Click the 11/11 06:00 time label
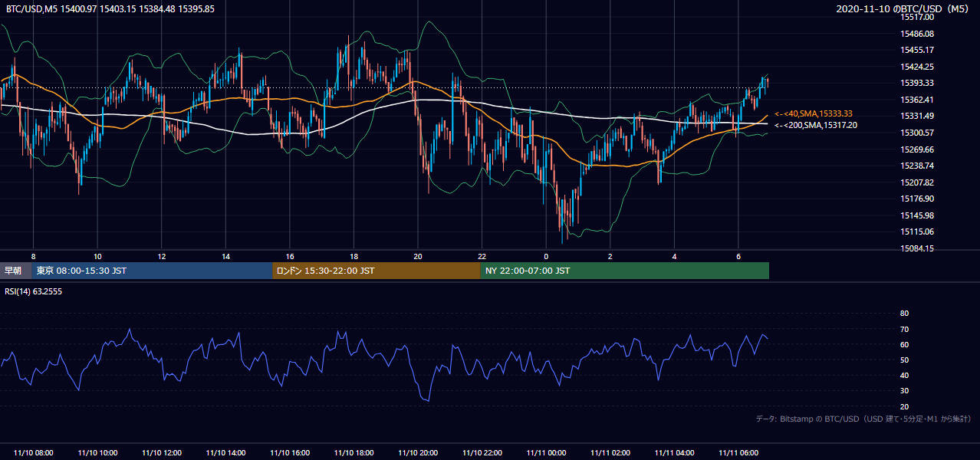The width and height of the screenshot is (980, 460). (738, 453)
